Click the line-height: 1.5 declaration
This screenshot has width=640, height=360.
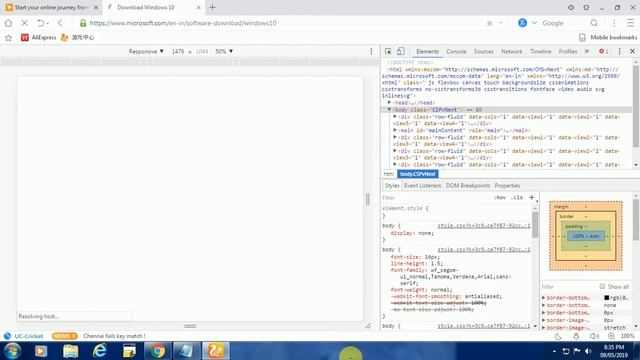[x=416, y=263]
